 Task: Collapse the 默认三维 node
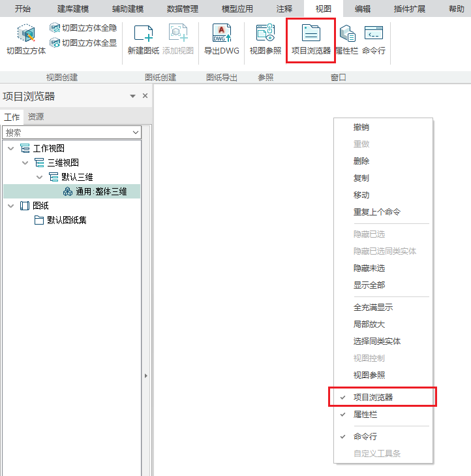pos(39,177)
